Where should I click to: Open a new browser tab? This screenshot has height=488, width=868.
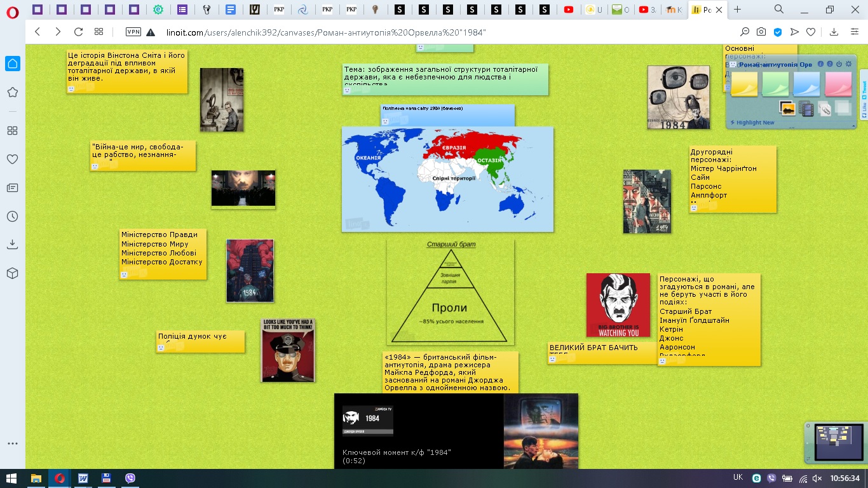(x=737, y=10)
